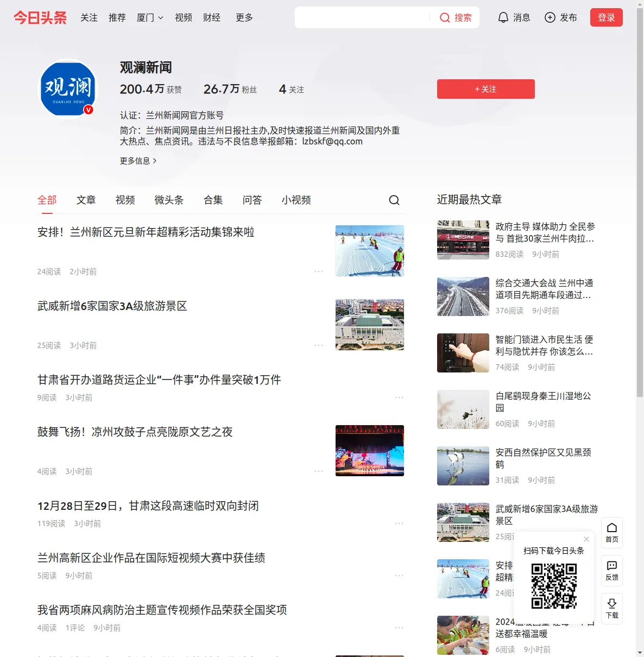Open hot article 白尾鹞现身秦王川湿地公园
The width and height of the screenshot is (644, 657).
(544, 402)
